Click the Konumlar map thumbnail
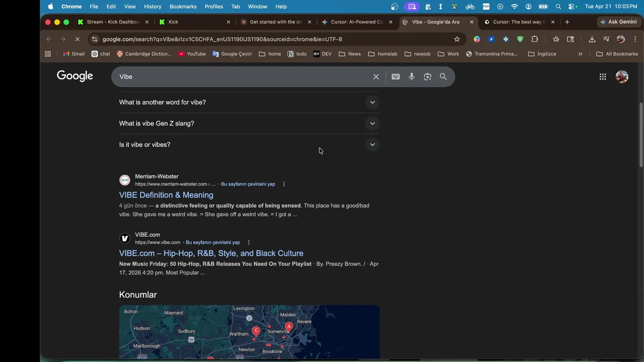Viewport: 644px width, 362px height. 249,332
